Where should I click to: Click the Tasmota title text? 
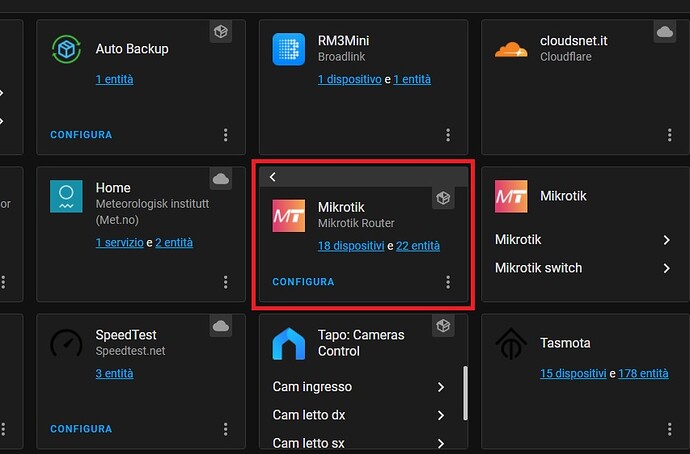565,343
